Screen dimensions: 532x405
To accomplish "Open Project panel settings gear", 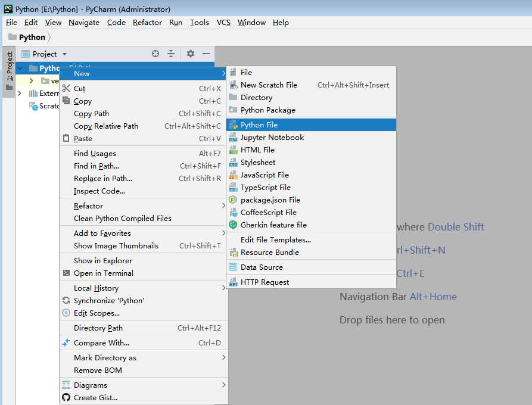I will (x=190, y=54).
